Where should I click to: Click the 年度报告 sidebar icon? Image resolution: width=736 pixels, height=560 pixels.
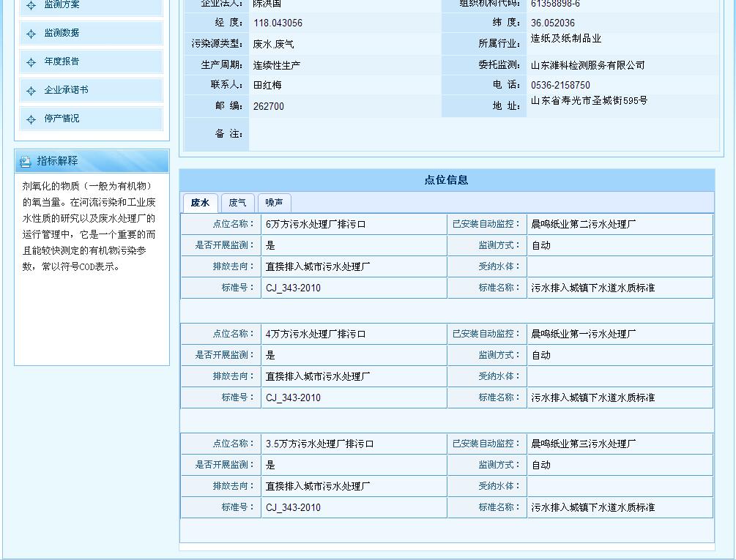pyautogui.click(x=31, y=61)
